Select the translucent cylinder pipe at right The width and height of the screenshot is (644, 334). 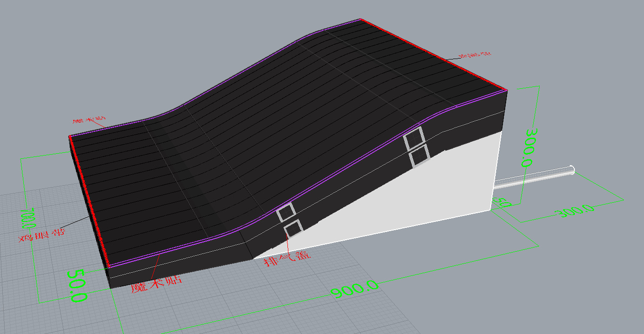tap(535, 178)
